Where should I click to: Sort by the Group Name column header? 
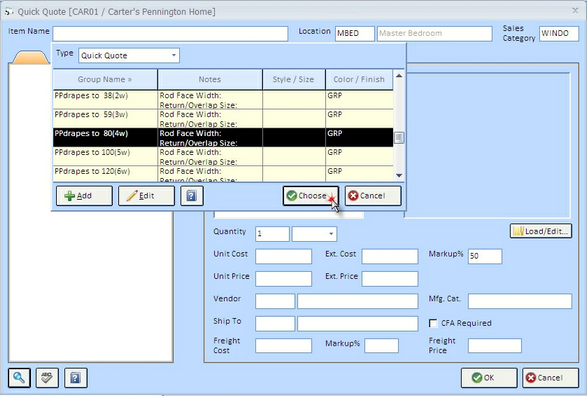[x=105, y=79]
